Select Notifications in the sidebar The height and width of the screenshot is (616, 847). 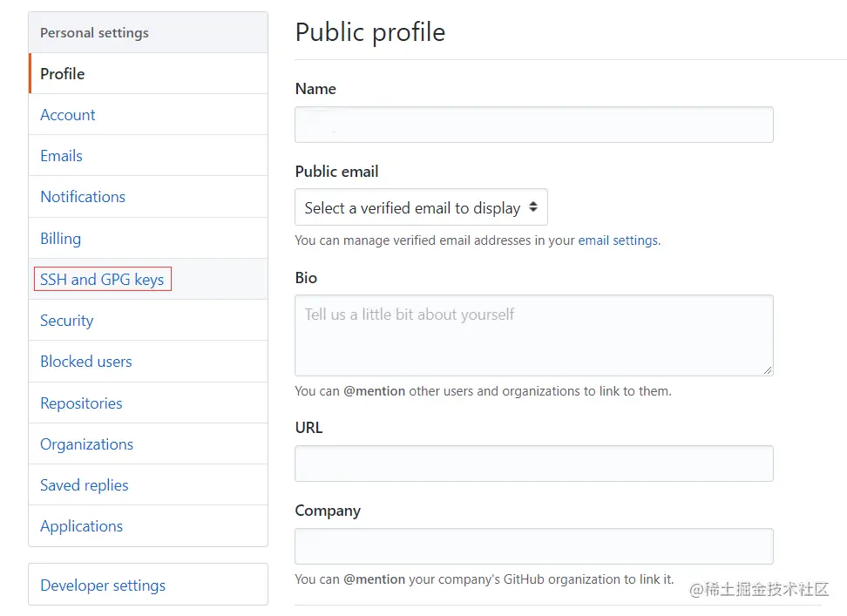83,197
